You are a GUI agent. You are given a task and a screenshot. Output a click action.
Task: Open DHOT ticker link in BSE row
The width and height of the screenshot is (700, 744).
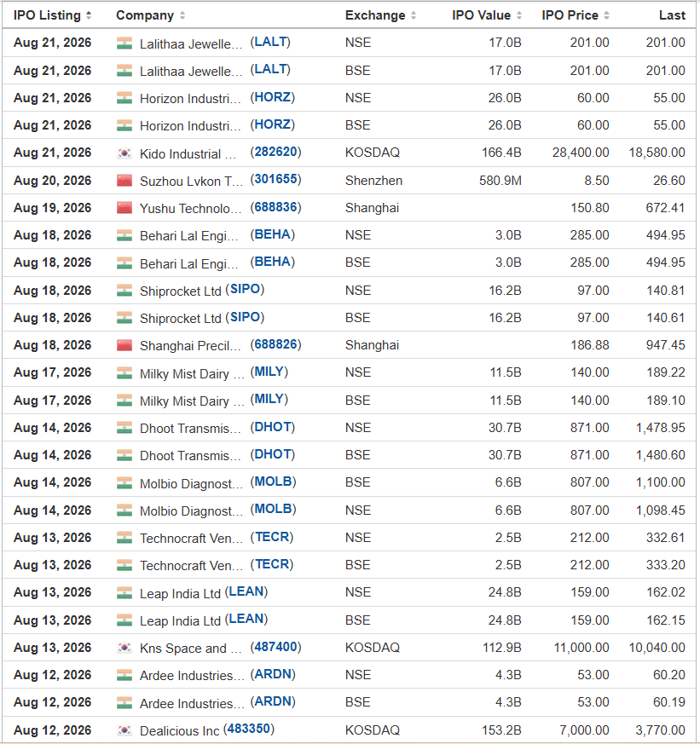(272, 454)
